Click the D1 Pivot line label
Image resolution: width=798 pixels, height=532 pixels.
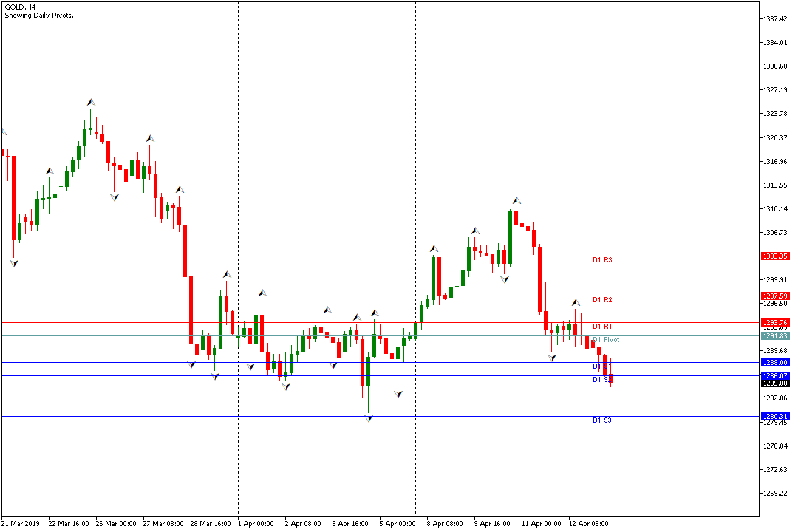tap(606, 340)
